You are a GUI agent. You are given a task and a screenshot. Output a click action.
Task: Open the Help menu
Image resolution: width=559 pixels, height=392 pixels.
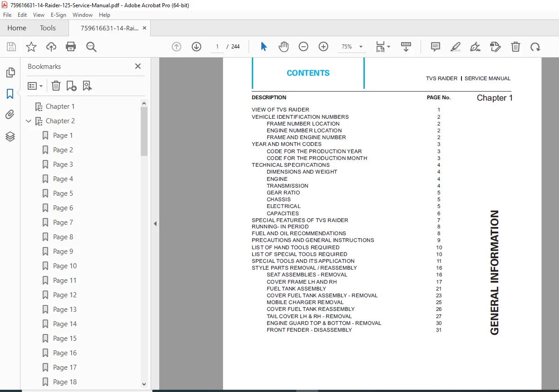(104, 15)
